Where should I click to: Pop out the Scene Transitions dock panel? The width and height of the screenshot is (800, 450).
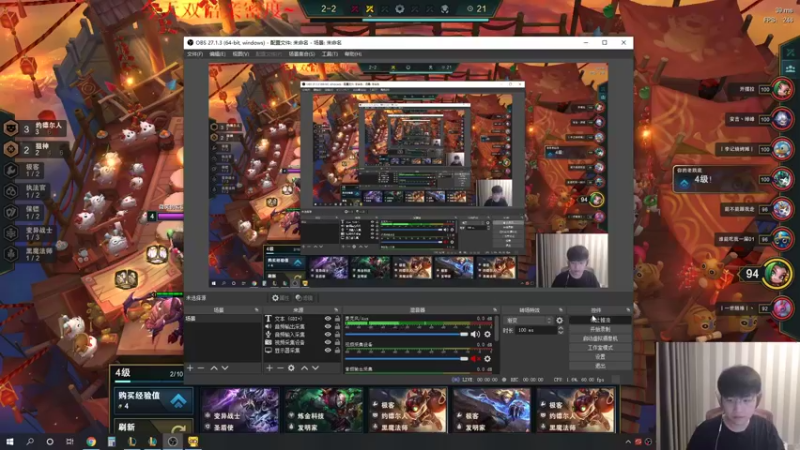[x=561, y=310]
